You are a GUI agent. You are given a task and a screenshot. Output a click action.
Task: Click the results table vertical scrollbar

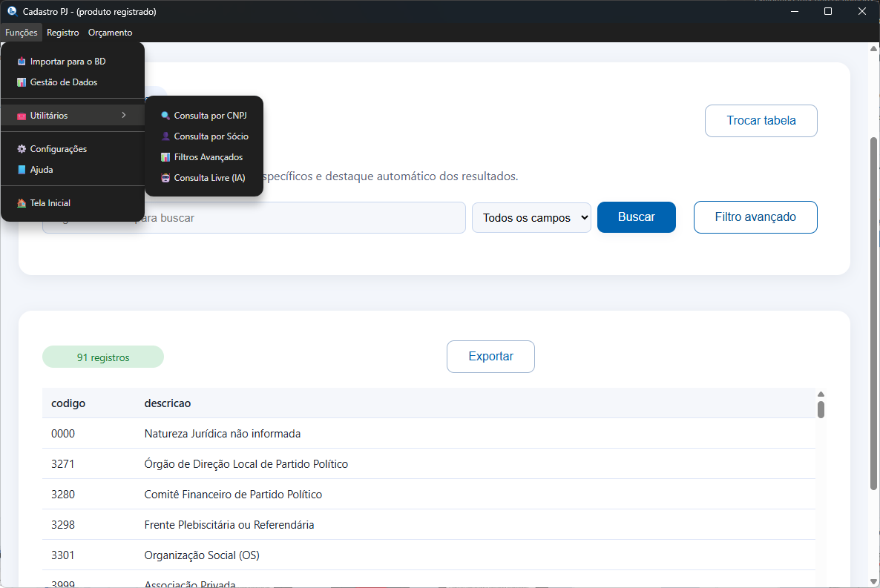click(821, 409)
